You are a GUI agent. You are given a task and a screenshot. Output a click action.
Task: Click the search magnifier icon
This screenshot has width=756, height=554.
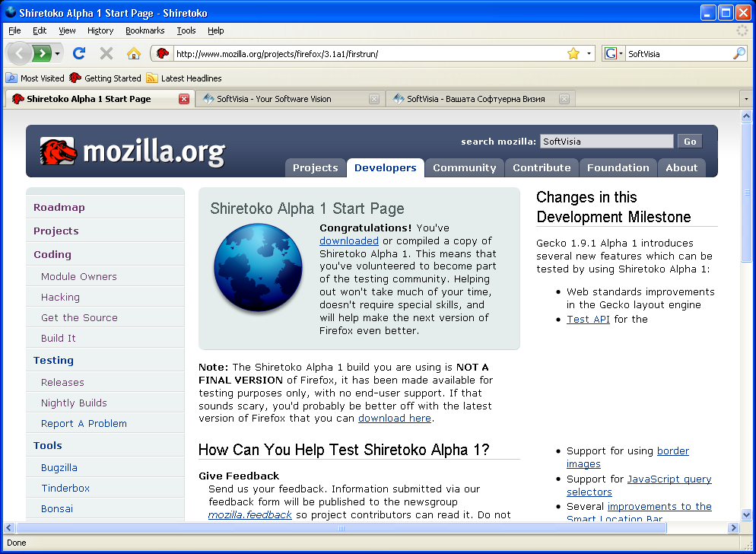pyautogui.click(x=739, y=53)
